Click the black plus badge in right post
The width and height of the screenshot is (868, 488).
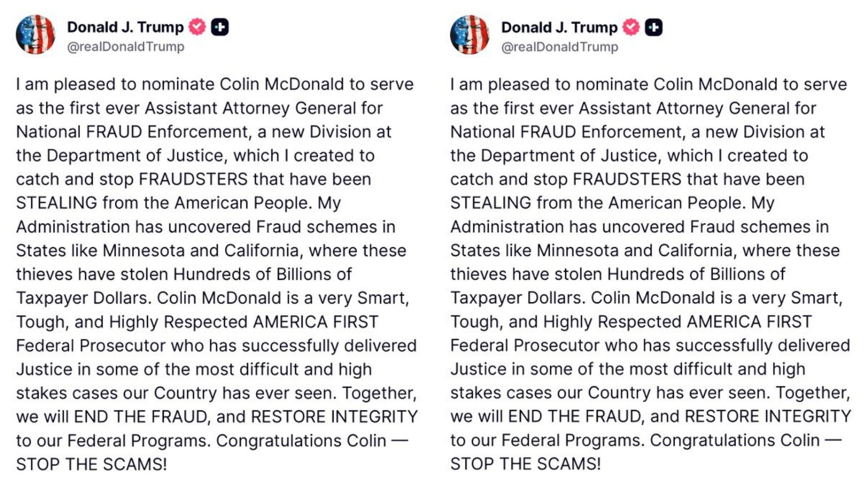(x=654, y=28)
